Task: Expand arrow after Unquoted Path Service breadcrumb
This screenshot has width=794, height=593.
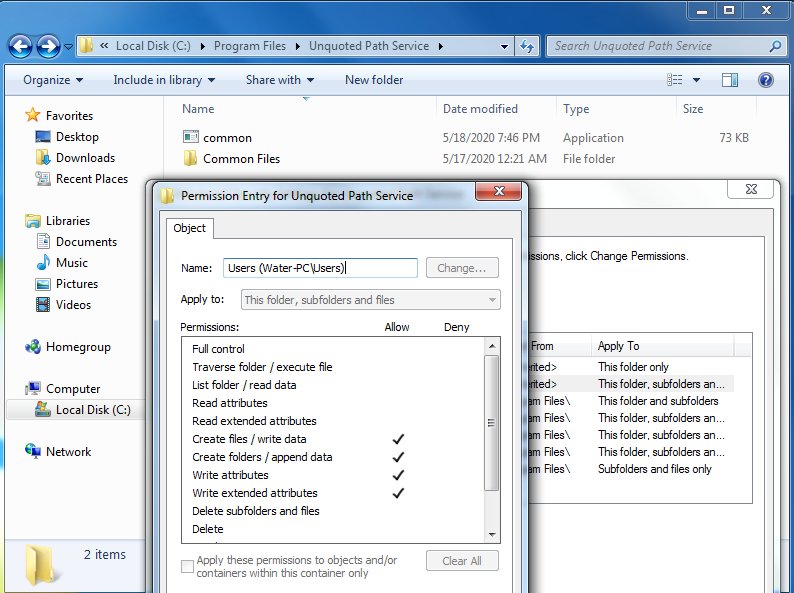Action: point(441,47)
